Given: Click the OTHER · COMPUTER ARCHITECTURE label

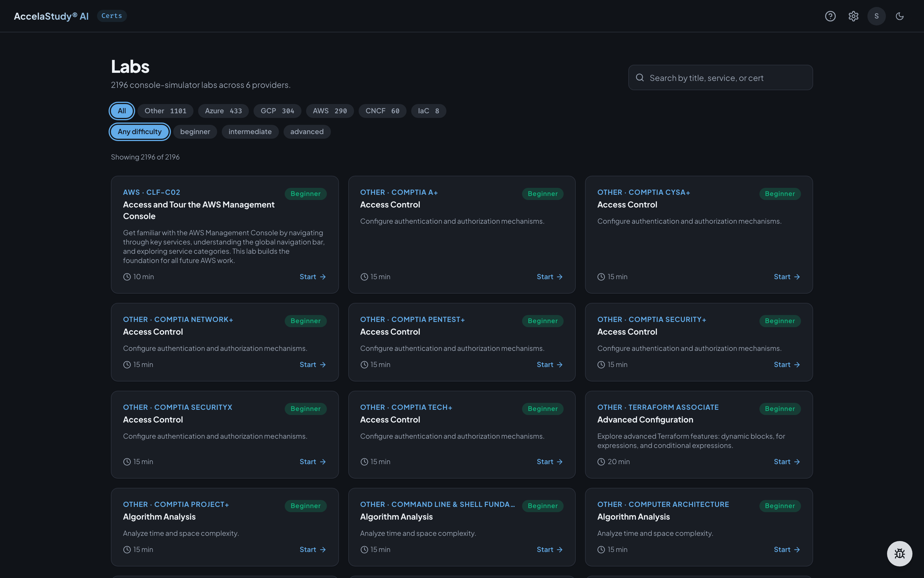Looking at the screenshot, I should tap(663, 504).
